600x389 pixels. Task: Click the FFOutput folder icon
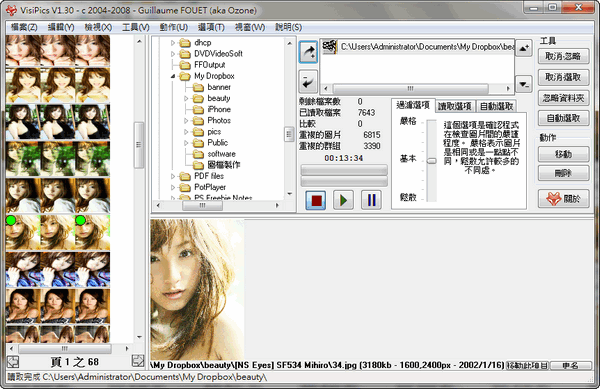pyautogui.click(x=185, y=65)
